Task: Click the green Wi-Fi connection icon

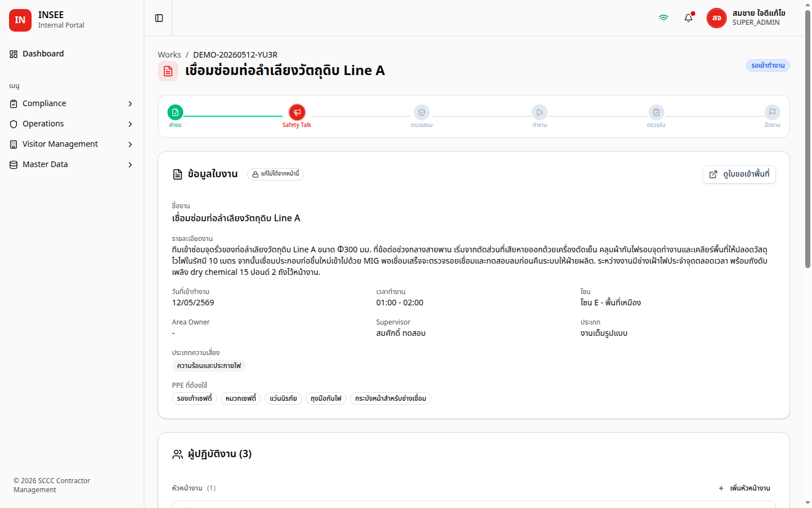Action: 664,18
